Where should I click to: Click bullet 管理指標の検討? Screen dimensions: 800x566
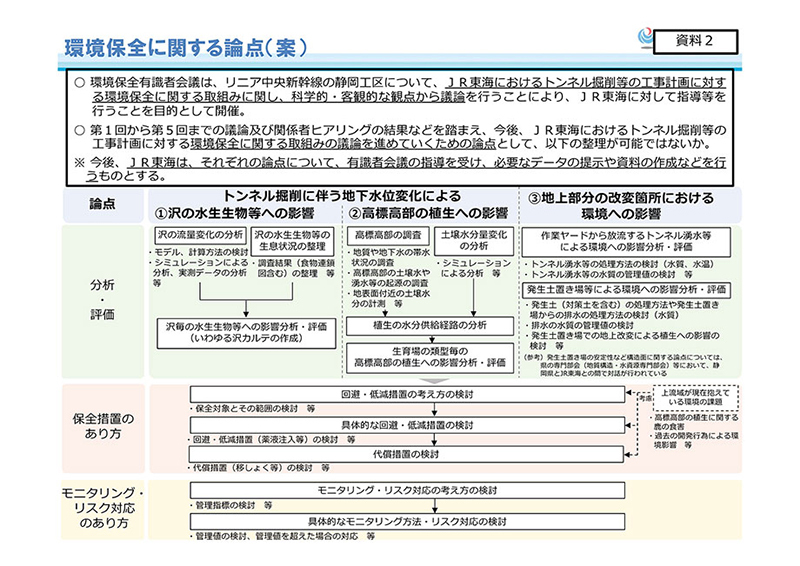click(x=231, y=505)
